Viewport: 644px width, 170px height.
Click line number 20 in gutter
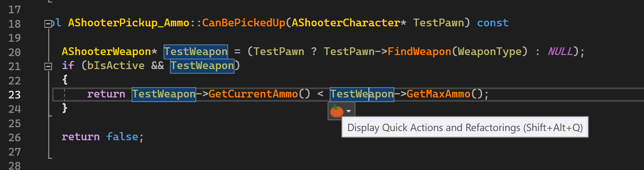14,53
